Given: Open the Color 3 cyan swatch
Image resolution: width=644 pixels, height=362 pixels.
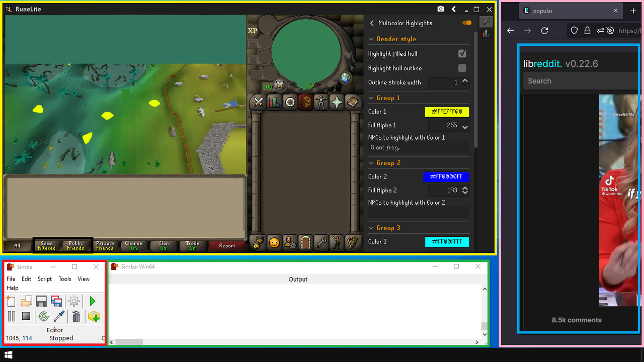Looking at the screenshot, I should (447, 242).
